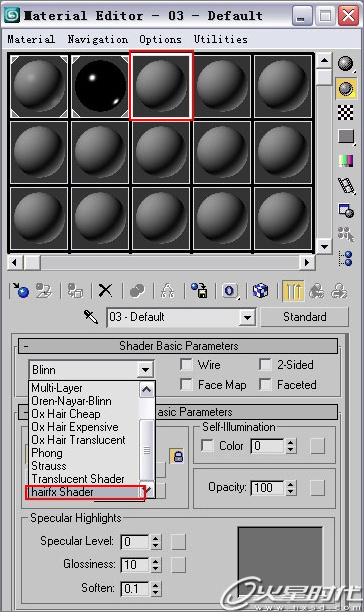This screenshot has height=612, width=364.
Task: Open the Blinn shader dropdown arrow
Action: 145,370
